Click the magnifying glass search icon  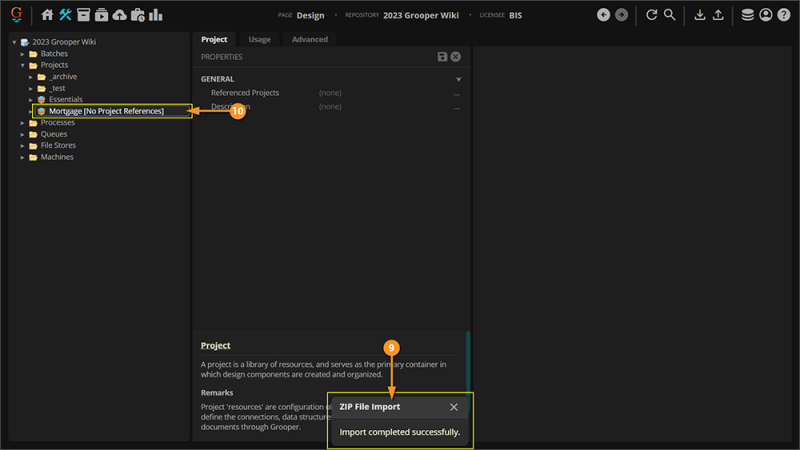670,15
